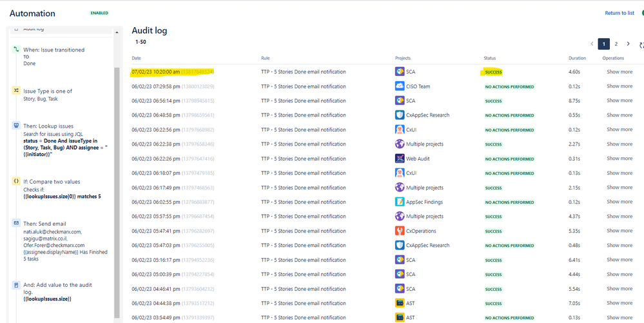The image size is (644, 323).
Task: Click the CISO Team project icon
Action: (x=400, y=86)
